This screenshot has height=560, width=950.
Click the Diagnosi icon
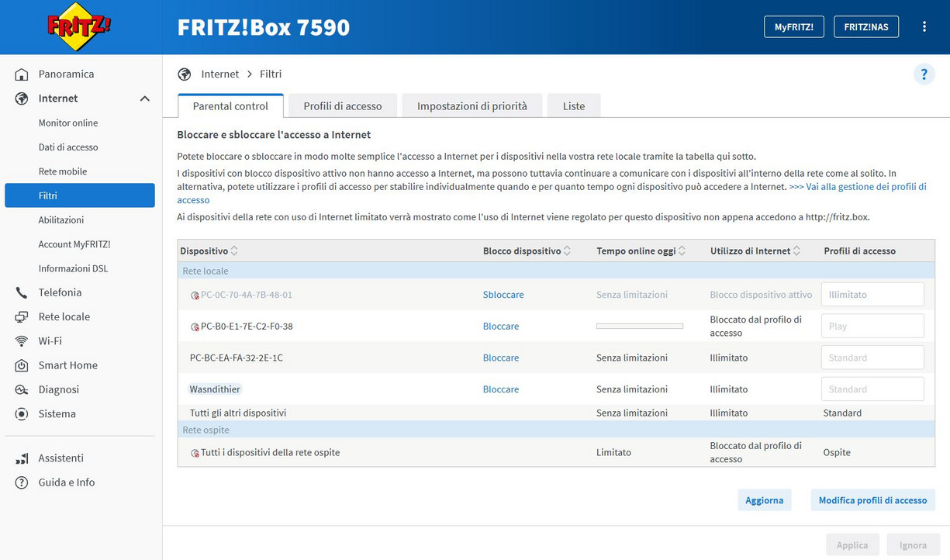tap(22, 389)
